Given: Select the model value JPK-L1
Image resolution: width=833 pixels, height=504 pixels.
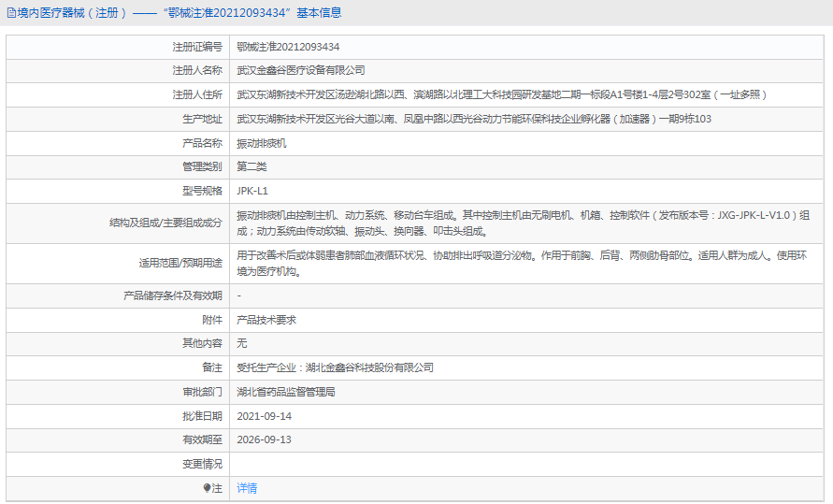Looking at the screenshot, I should [252, 191].
